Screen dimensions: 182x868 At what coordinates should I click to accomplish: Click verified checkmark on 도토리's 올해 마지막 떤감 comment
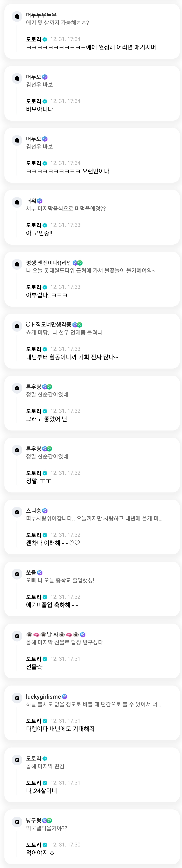coord(45,758)
